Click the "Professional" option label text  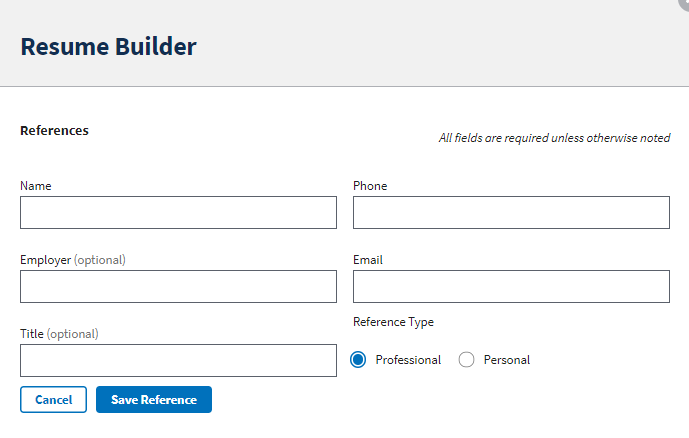pyautogui.click(x=408, y=360)
